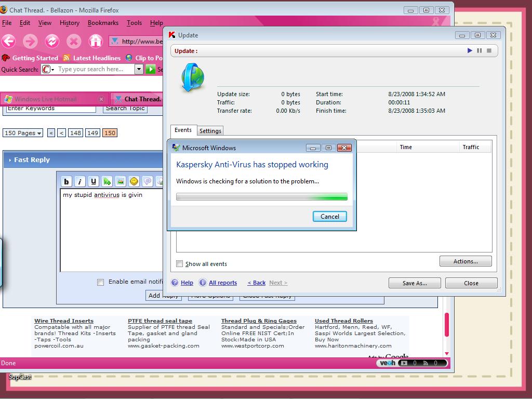This screenshot has height=399, width=532.
Task: Click the site icon in Firefox's address bar
Action: click(115, 42)
